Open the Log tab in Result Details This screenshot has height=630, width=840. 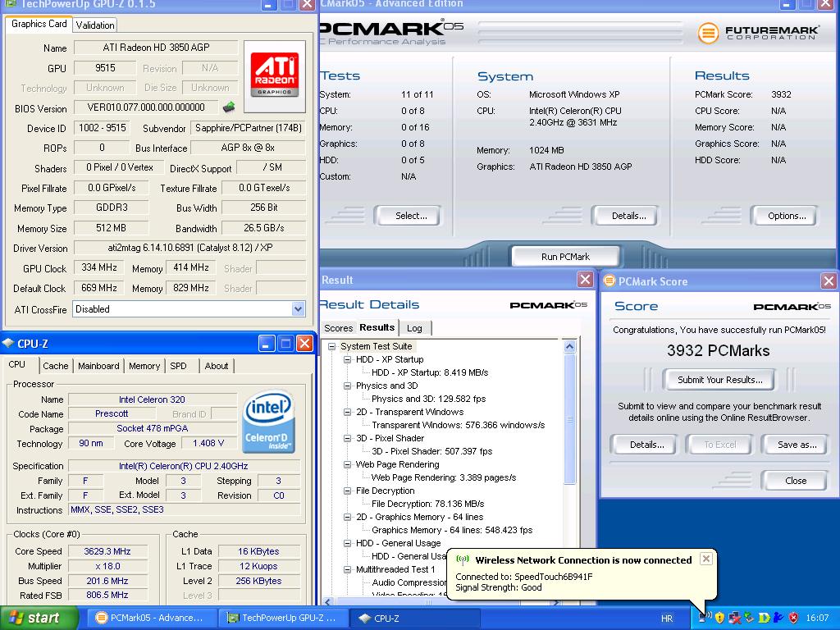pos(414,328)
